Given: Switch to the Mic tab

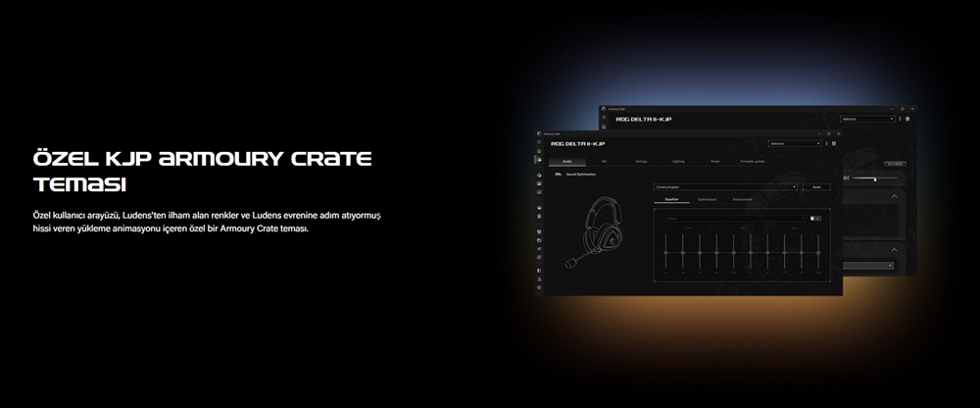Looking at the screenshot, I should (605, 162).
